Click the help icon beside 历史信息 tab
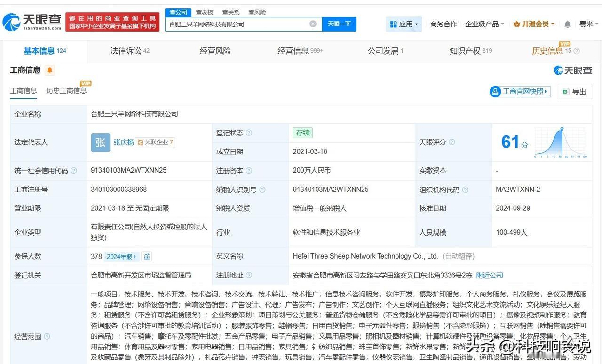 [577, 51]
